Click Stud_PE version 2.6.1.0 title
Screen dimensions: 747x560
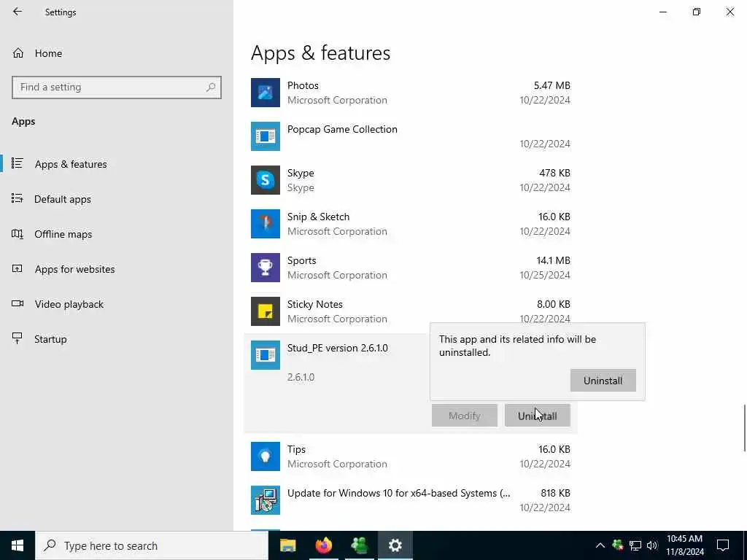coord(337,348)
